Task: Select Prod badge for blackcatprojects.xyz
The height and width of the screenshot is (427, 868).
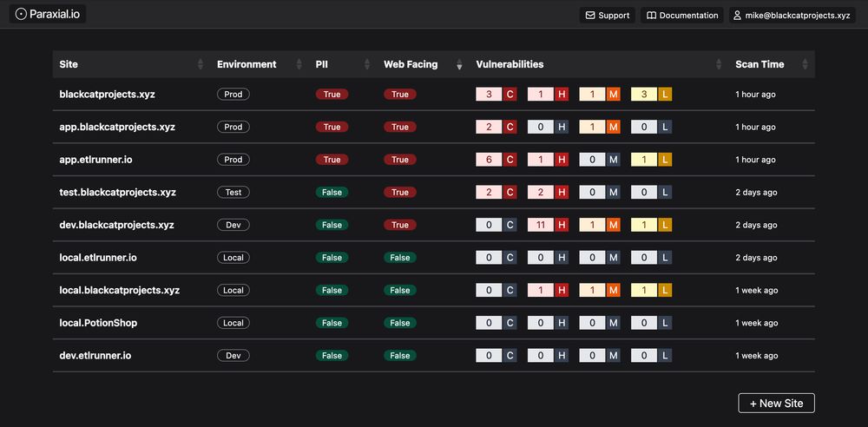Action: click(x=233, y=94)
